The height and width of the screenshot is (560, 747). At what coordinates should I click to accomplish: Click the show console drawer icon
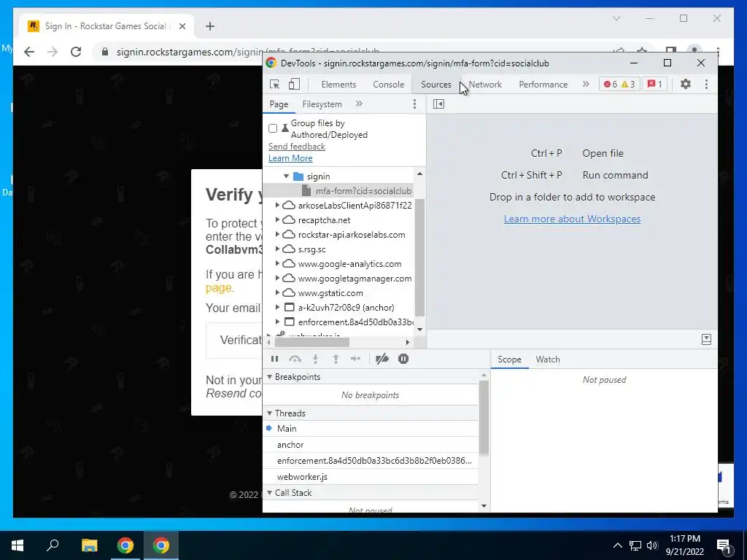[706, 339]
